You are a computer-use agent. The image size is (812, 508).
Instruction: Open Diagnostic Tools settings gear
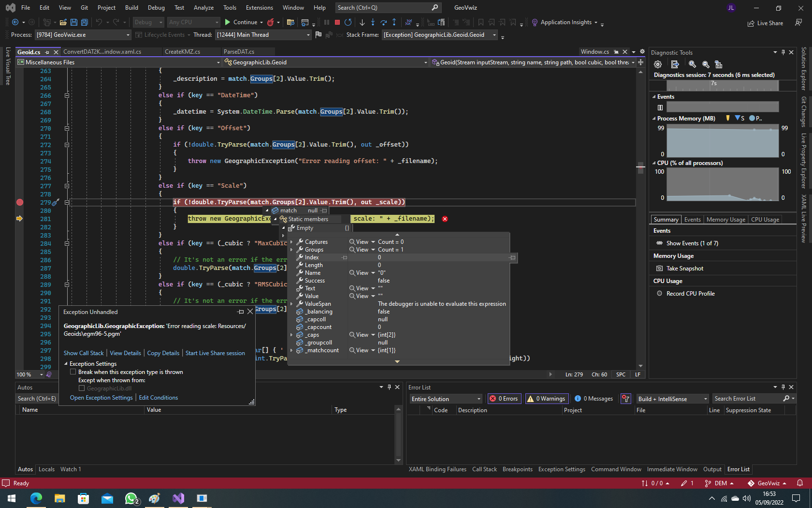[x=657, y=64]
